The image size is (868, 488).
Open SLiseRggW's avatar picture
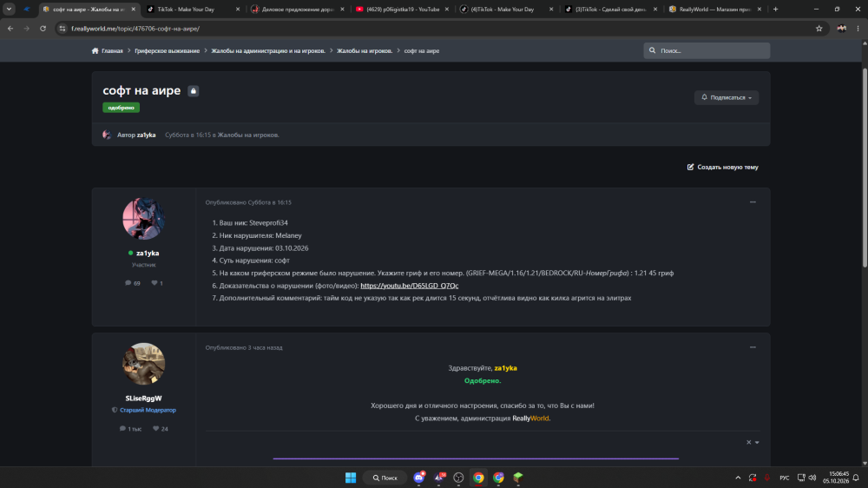[143, 364]
